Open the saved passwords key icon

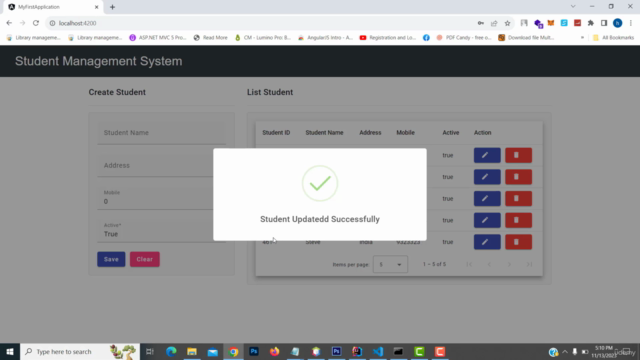coord(481,23)
